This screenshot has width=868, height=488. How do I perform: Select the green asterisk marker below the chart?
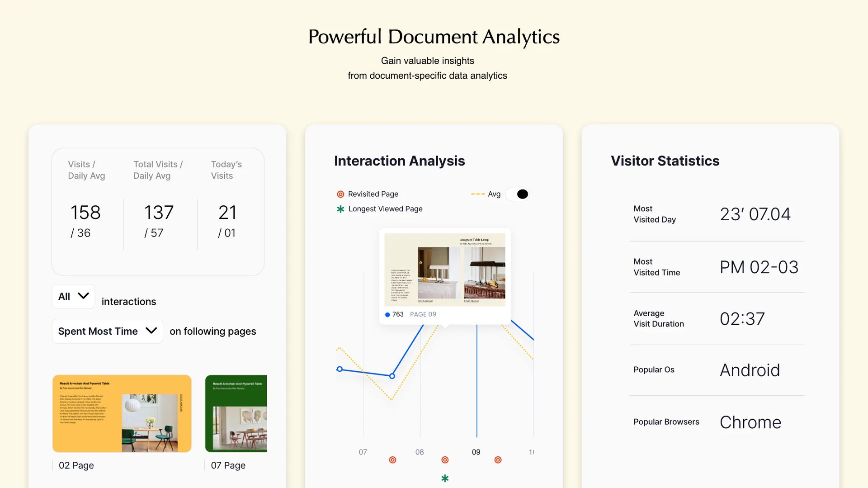[445, 479]
